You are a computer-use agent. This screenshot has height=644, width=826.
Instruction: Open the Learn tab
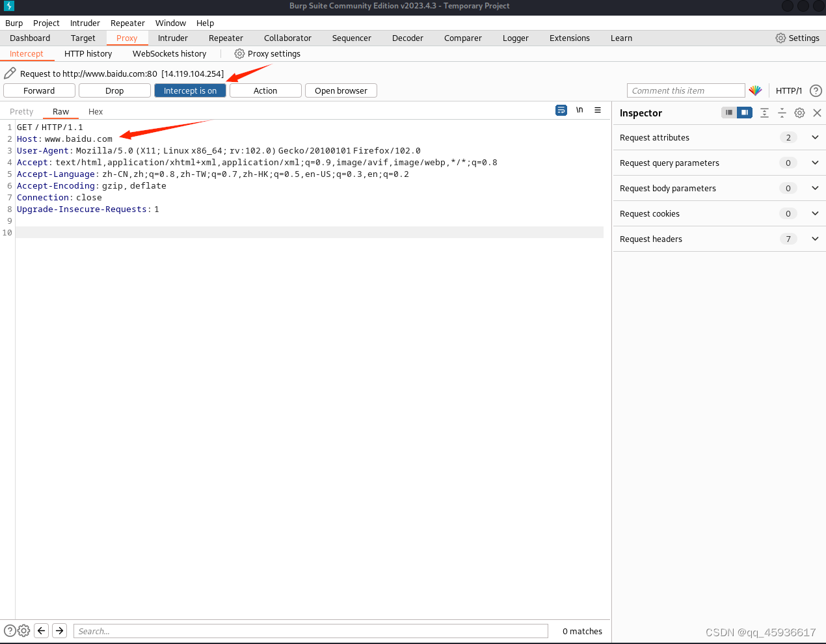click(621, 38)
